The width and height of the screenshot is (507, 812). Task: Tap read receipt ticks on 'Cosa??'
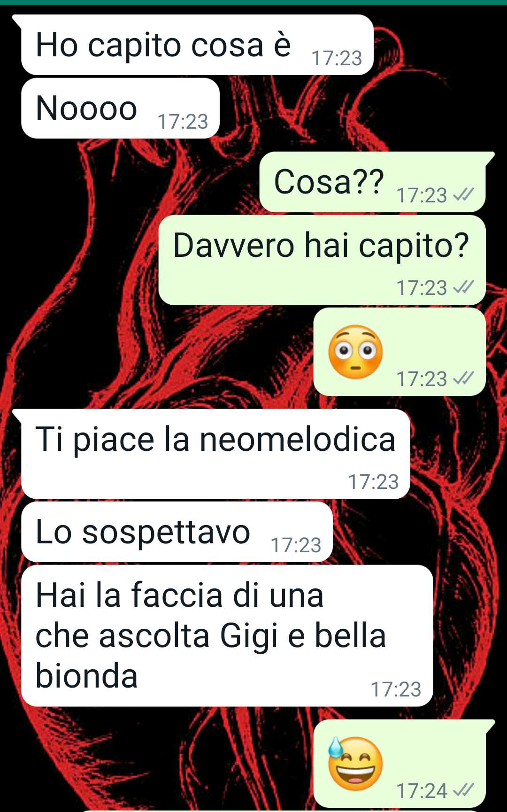tap(463, 194)
